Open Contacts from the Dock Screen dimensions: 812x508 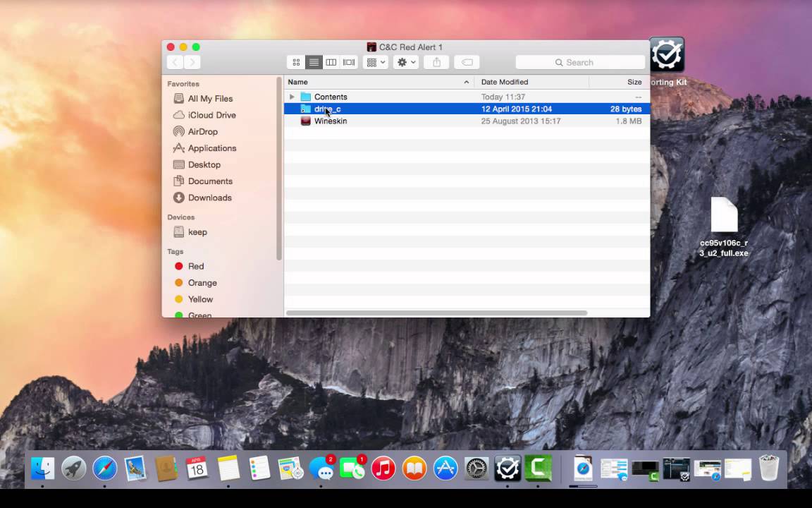[166, 468]
